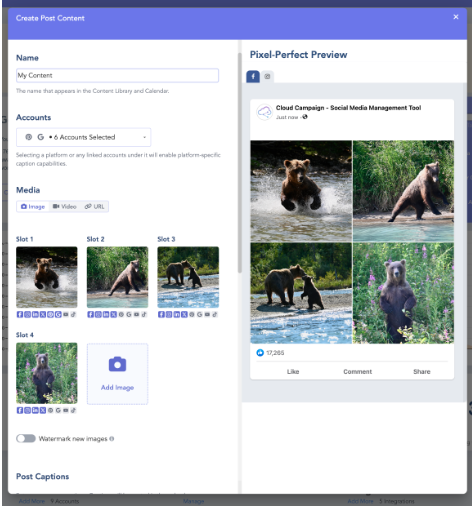Click the Like reaction icon in preview
This screenshot has width=472, height=506.
tap(260, 353)
